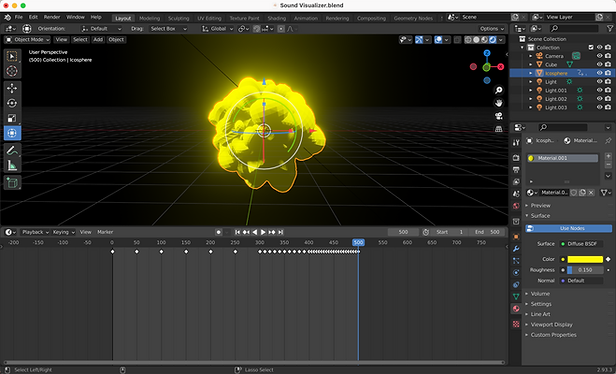Open the Playback dropdown in timeline

[x=35, y=232]
